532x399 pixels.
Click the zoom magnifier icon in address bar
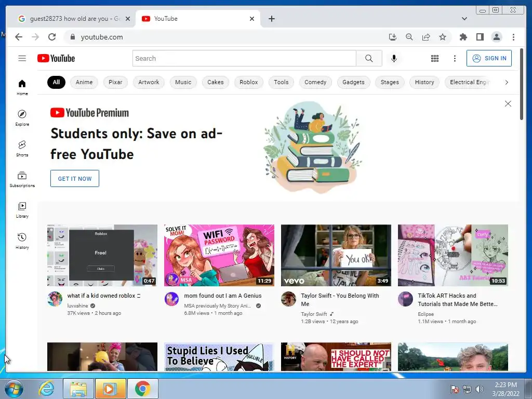[409, 37]
